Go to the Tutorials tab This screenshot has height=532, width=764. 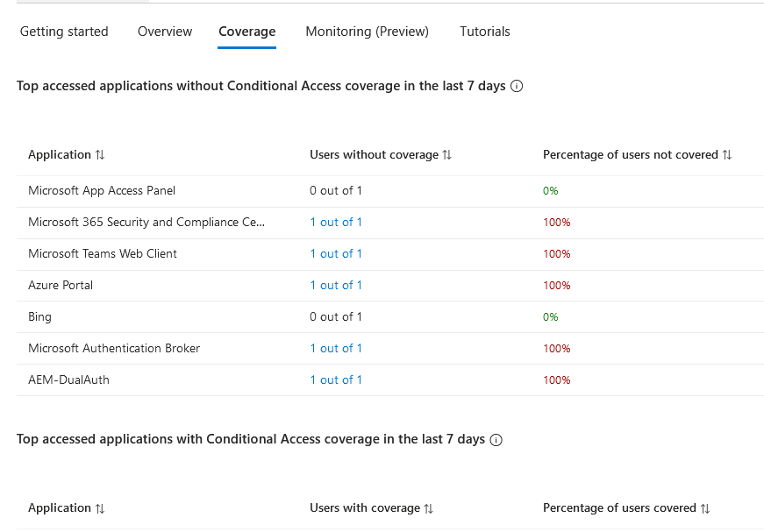click(x=484, y=32)
